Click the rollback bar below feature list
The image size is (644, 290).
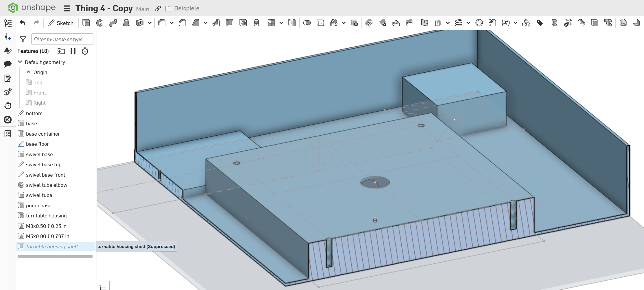(x=55, y=256)
